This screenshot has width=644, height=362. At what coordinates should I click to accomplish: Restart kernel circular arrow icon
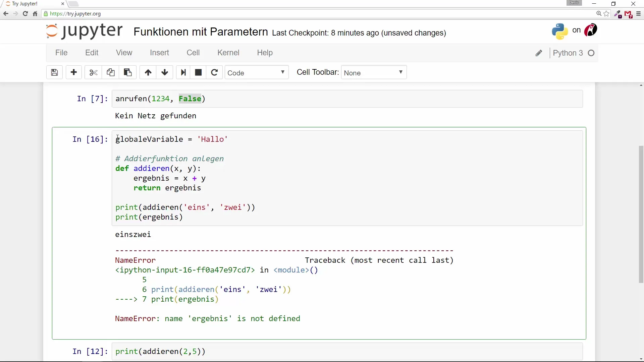coord(214,72)
